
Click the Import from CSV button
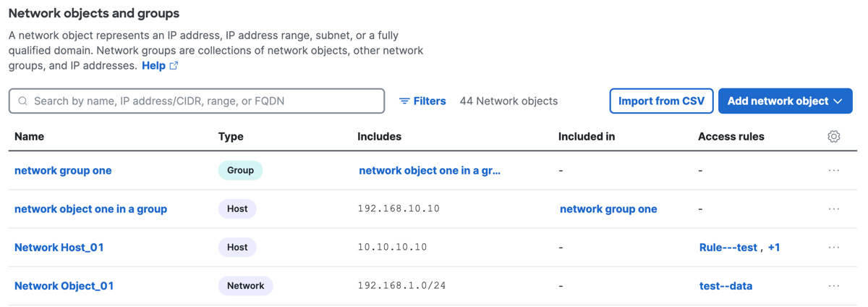[x=662, y=101]
